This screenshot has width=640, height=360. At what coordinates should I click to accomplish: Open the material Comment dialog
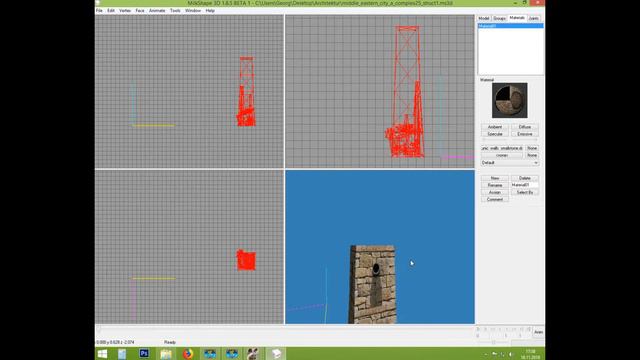[495, 200]
